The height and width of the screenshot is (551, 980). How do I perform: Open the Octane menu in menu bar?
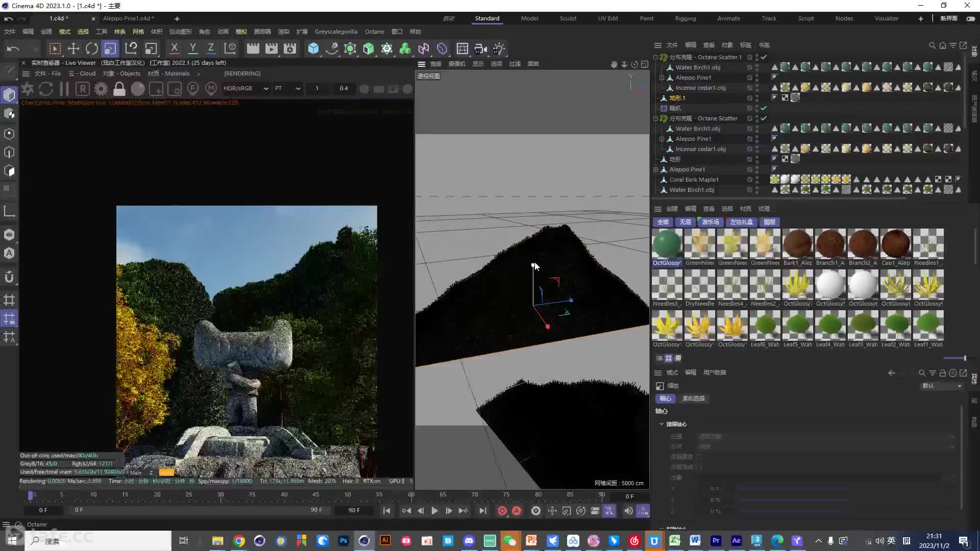[x=374, y=32]
